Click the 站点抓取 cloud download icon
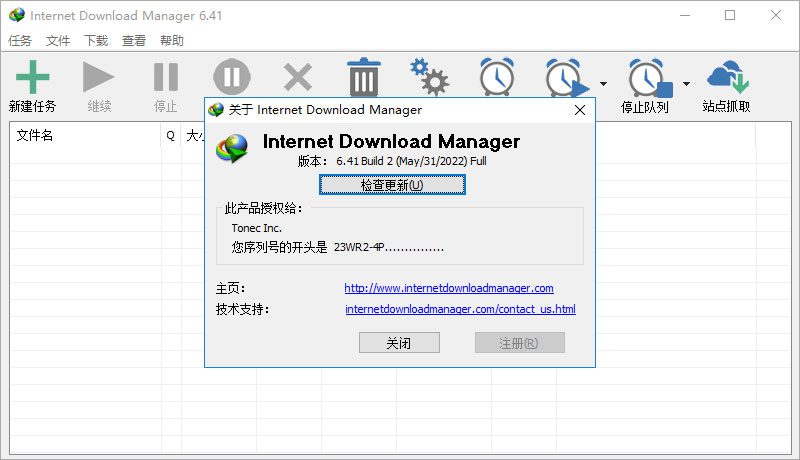Viewport: 800px width, 460px height. pyautogui.click(x=727, y=79)
